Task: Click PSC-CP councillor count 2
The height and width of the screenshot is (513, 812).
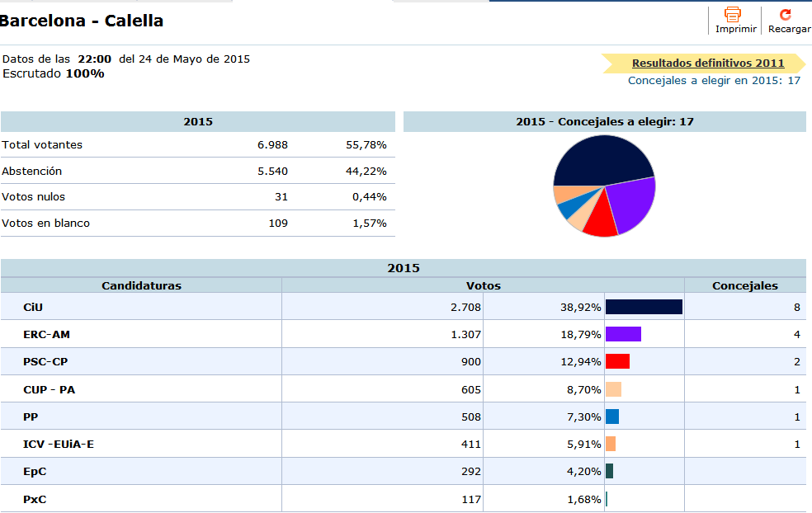Action: (797, 362)
